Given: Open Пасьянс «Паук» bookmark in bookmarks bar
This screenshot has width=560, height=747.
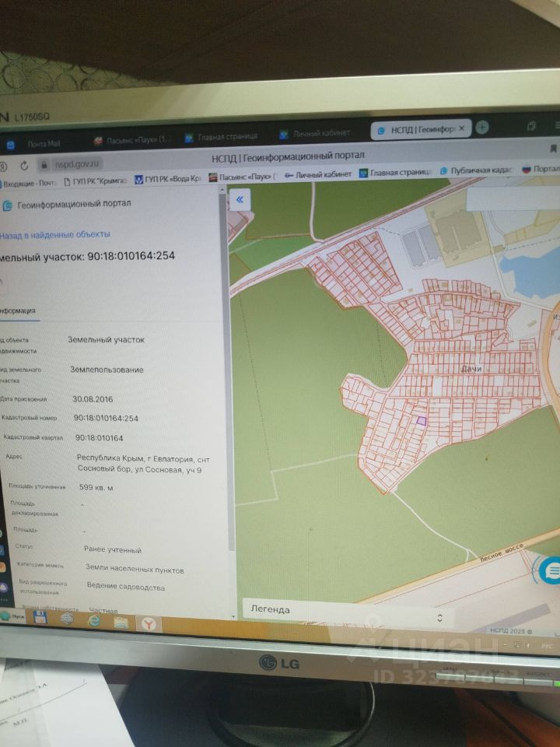Looking at the screenshot, I should [243, 177].
